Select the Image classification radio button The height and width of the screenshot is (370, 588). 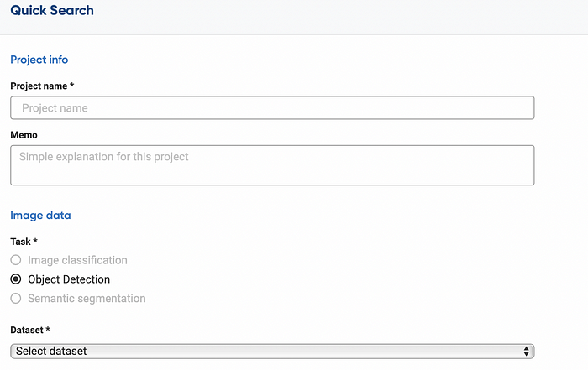click(x=16, y=260)
